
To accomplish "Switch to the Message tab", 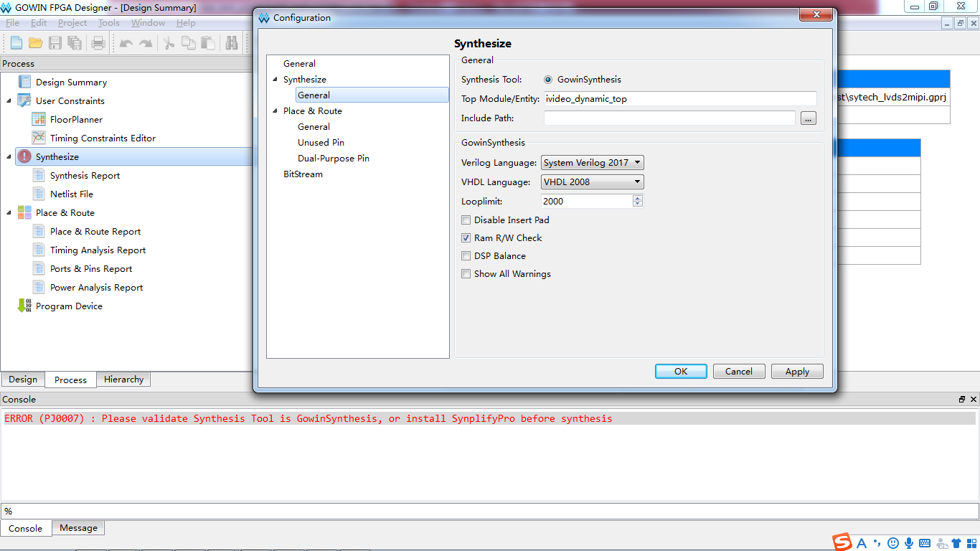I will point(78,528).
